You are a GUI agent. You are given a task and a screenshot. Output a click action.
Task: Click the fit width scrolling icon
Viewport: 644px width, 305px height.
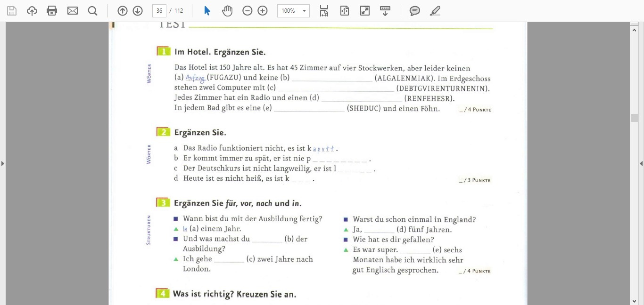click(x=324, y=11)
